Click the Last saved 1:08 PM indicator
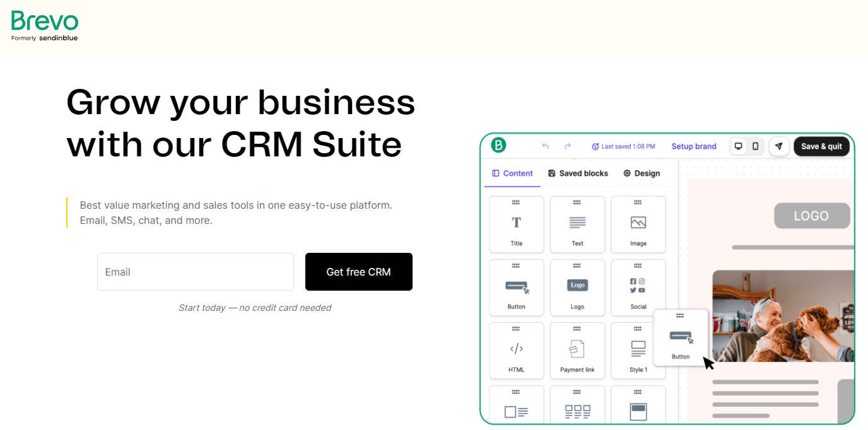Viewport: 868px width, 430px height. (x=623, y=146)
